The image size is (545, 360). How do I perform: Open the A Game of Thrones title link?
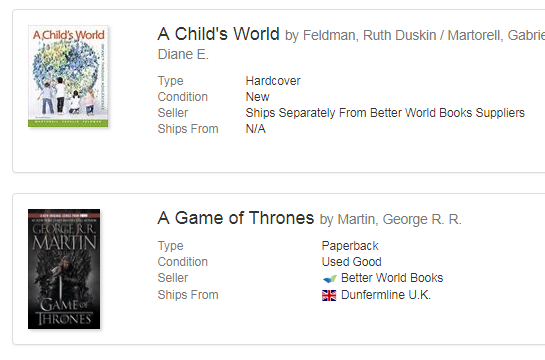click(236, 218)
